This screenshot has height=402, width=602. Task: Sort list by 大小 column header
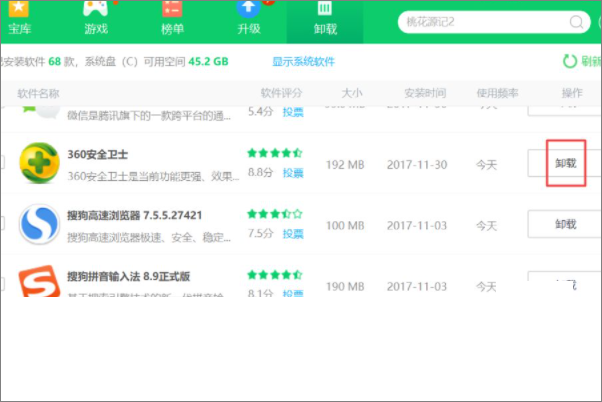click(x=351, y=93)
